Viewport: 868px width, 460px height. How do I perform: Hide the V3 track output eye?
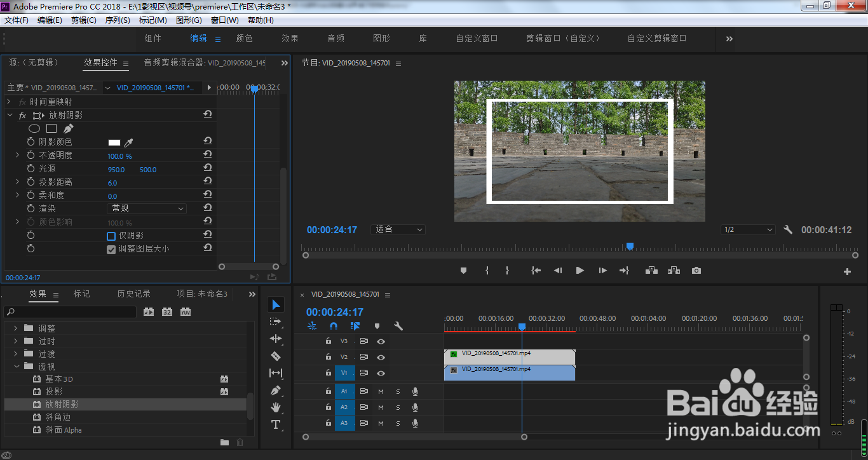coord(381,341)
